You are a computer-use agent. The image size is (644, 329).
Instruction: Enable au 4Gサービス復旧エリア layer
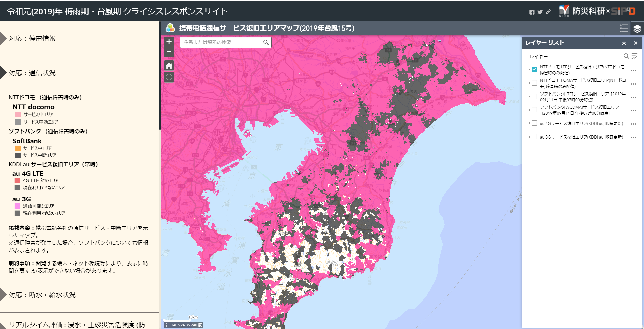534,123
